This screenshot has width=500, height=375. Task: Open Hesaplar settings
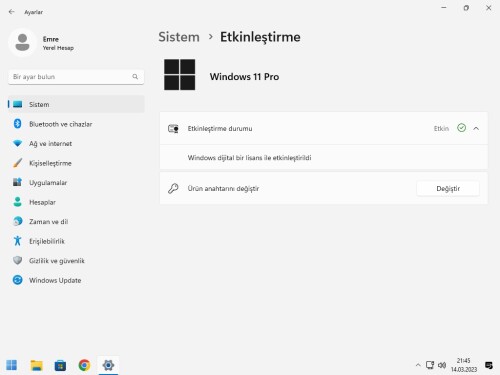tap(76, 202)
